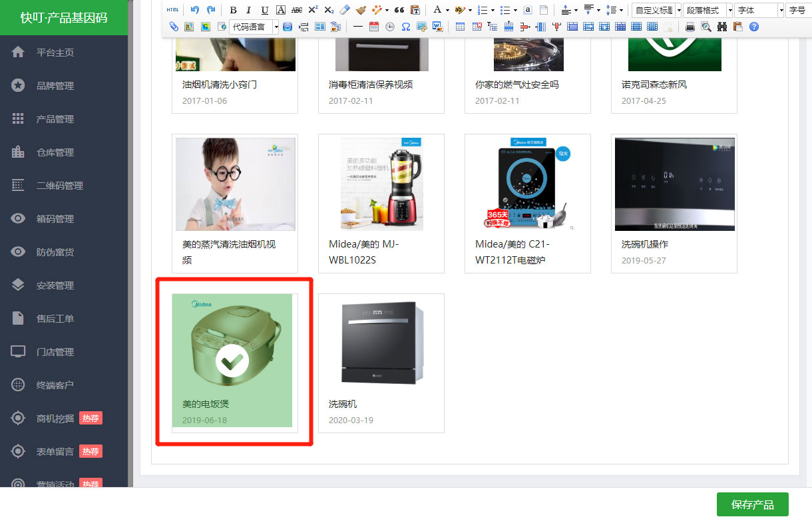Click 快叮·产品基因码 header logo
Screen dimensions: 812x521
point(64,18)
